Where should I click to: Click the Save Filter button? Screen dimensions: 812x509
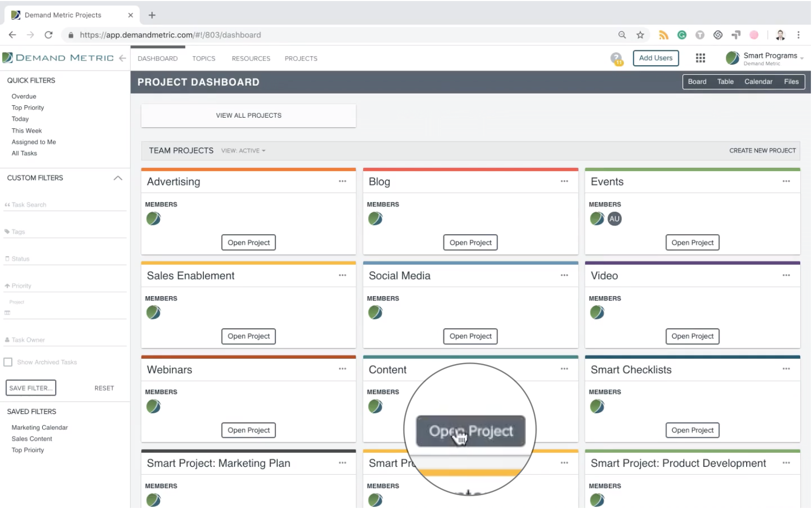point(31,388)
